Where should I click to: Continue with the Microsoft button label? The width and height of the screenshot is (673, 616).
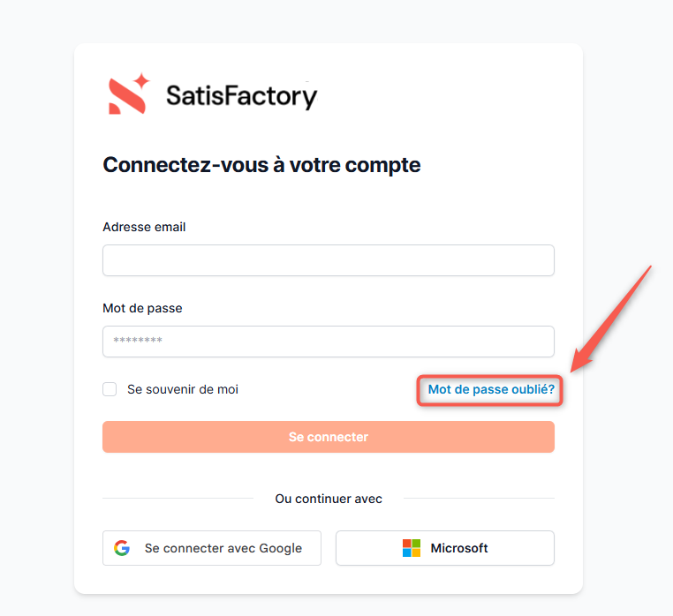(459, 548)
